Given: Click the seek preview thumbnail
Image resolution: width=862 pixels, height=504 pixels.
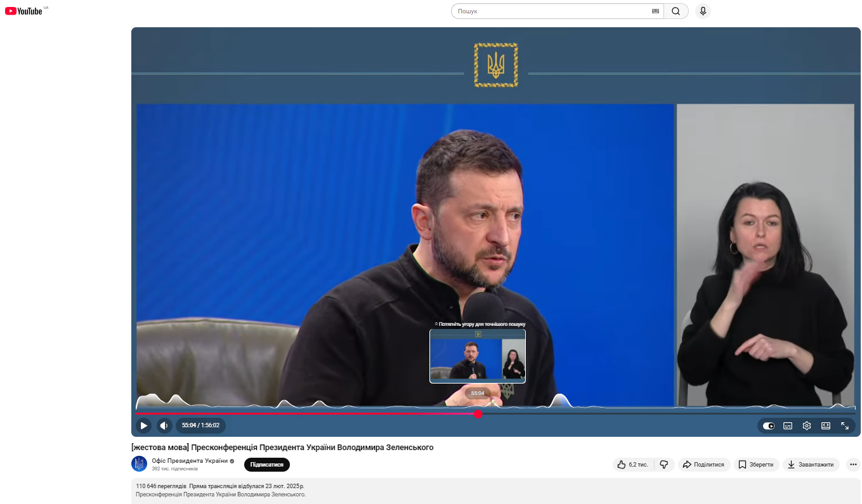Looking at the screenshot, I should (x=477, y=356).
